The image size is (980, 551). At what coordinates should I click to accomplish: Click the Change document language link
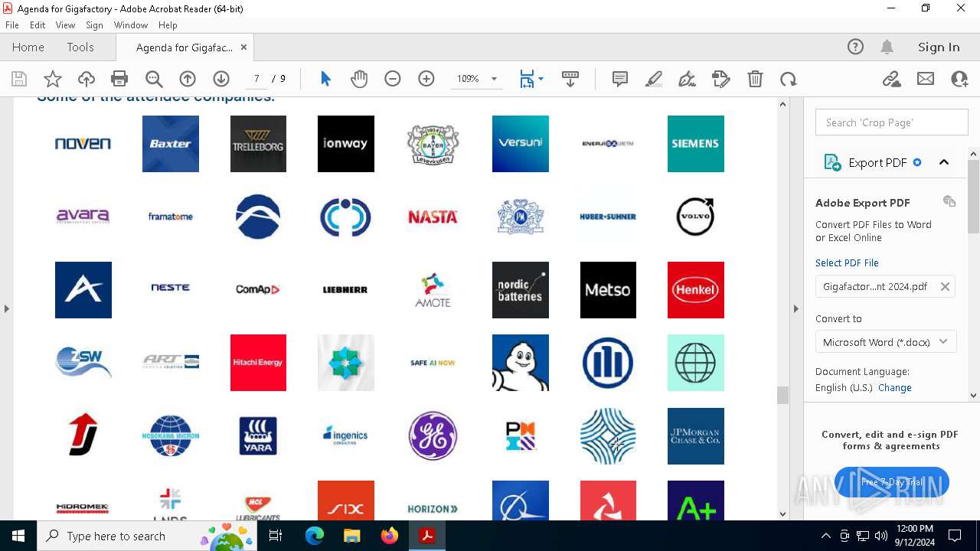894,387
